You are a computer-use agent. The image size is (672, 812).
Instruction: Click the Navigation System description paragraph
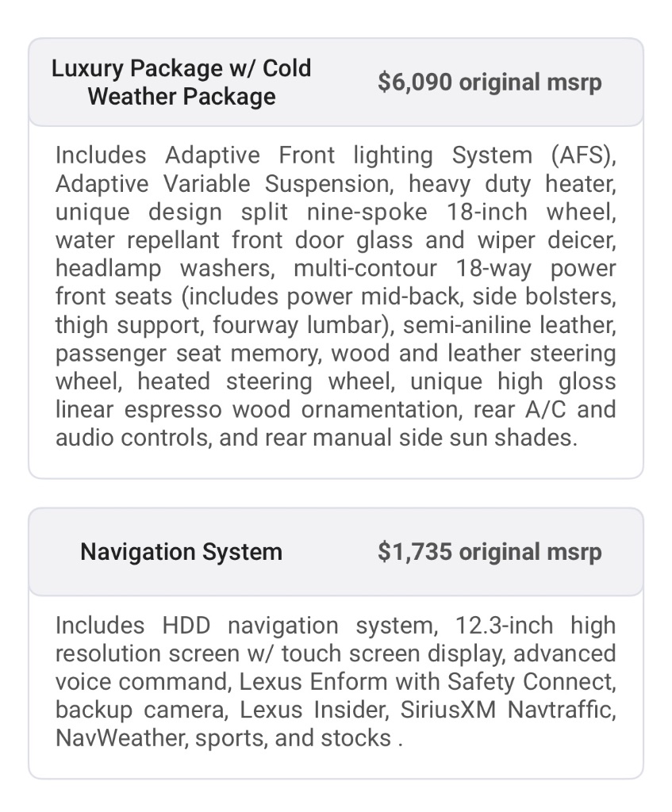pos(335,682)
